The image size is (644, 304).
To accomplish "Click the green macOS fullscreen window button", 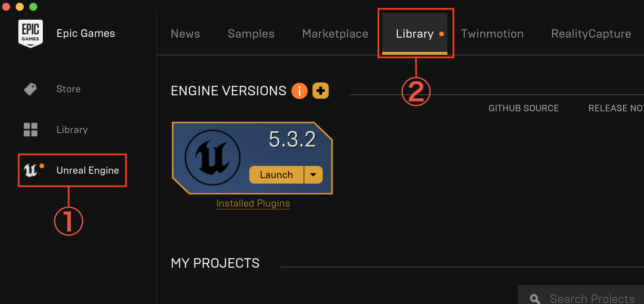I will click(33, 6).
